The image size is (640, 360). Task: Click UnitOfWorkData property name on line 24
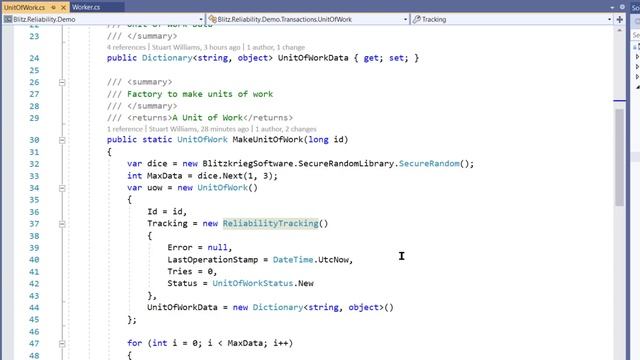(x=313, y=58)
